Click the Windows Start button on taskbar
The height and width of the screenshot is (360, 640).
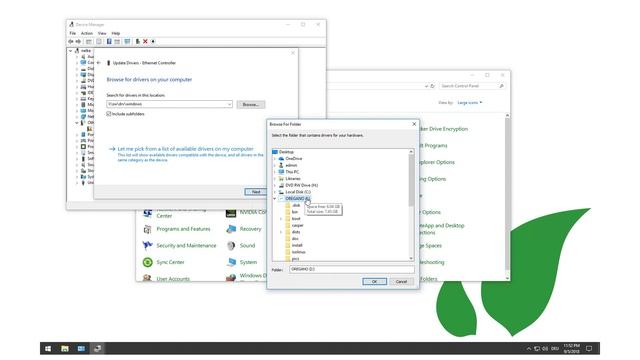(48, 349)
